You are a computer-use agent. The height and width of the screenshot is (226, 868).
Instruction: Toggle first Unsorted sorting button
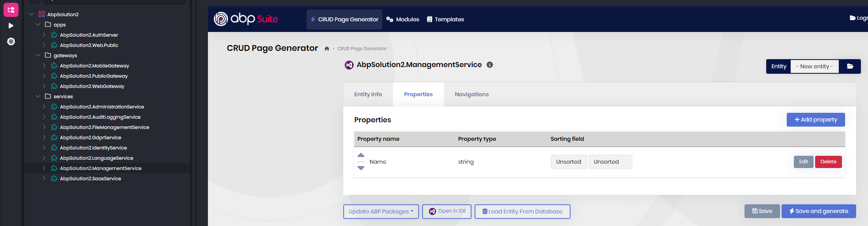click(568, 162)
